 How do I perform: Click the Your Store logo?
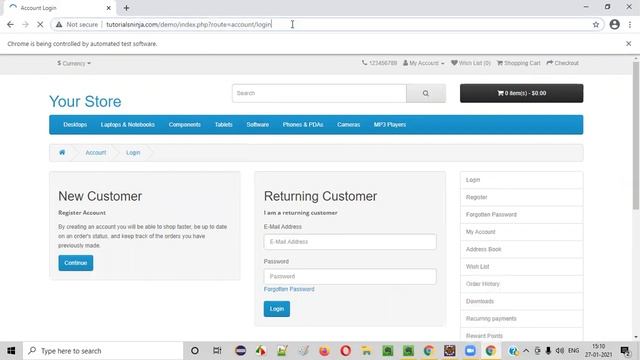coord(85,101)
